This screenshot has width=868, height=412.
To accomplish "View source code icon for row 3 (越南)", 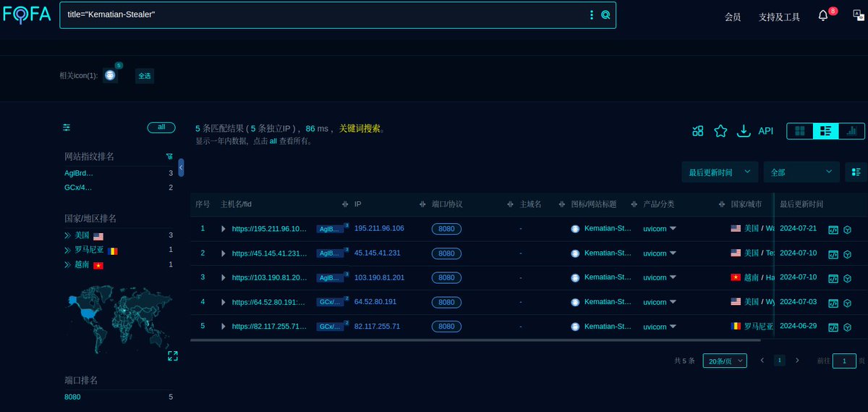I will [x=833, y=277].
